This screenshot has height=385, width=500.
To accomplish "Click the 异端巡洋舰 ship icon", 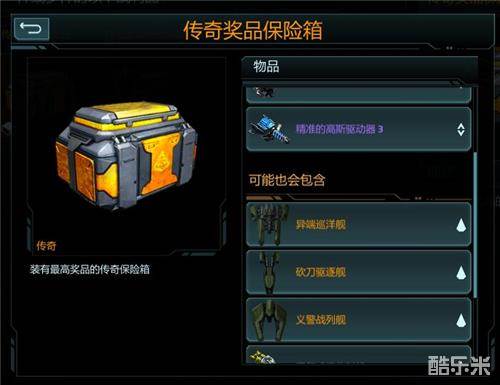I will 269,224.
